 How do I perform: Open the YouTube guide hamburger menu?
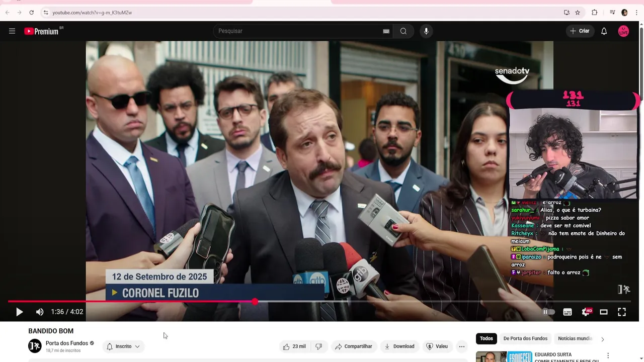coord(12,31)
